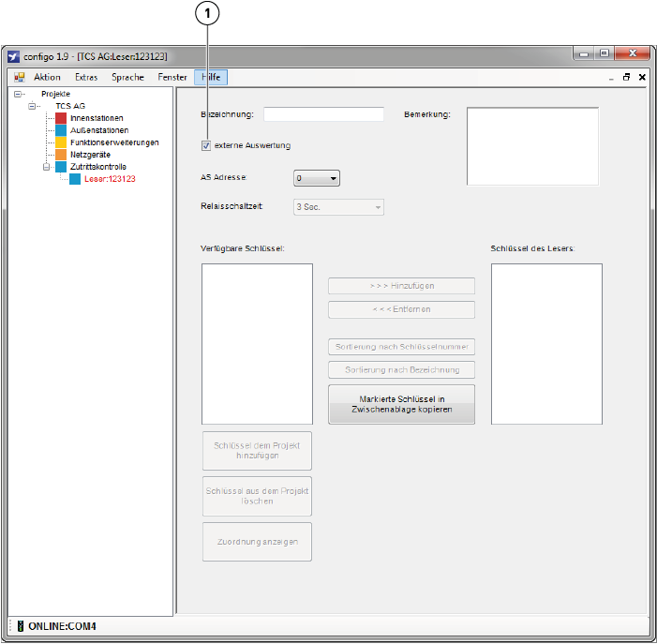Click the blue Außenstationen icon
The image size is (657, 644).
pos(62,130)
